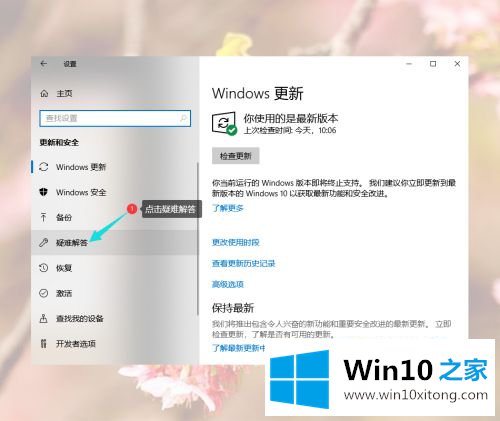The height and width of the screenshot is (421, 500).
Task: Go to 备份 section
Action: 115,217
